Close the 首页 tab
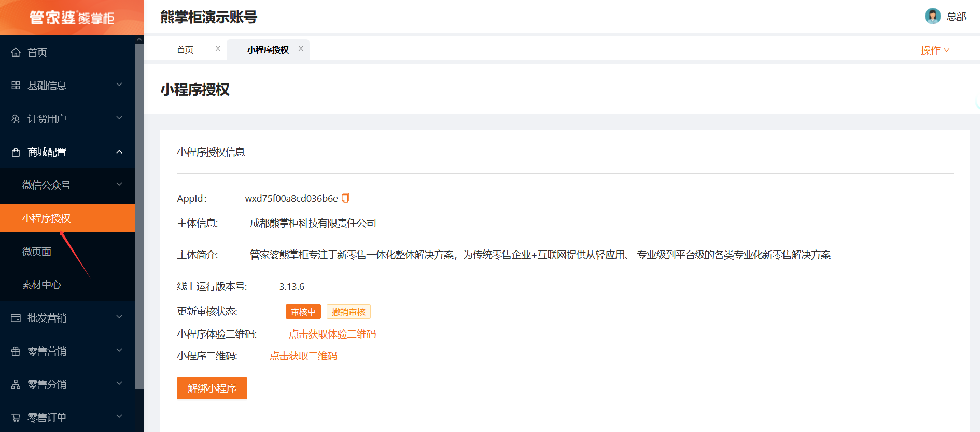This screenshot has height=432, width=980. tap(218, 48)
